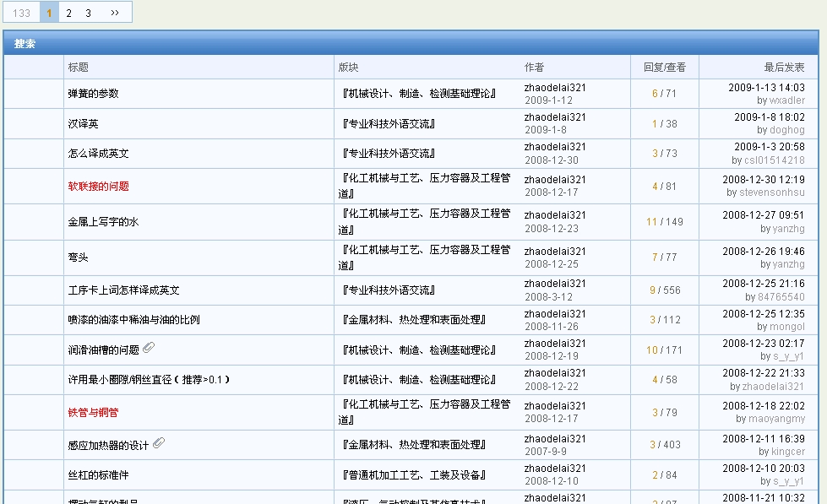This screenshot has width=827, height=504.
Task: Jump to last page with >> arrow
Action: [114, 13]
